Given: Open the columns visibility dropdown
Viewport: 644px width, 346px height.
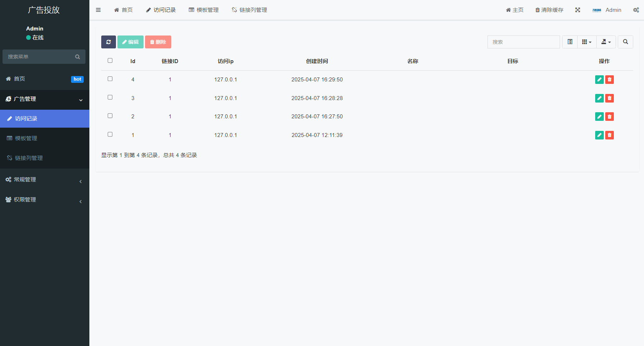Looking at the screenshot, I should [587, 42].
